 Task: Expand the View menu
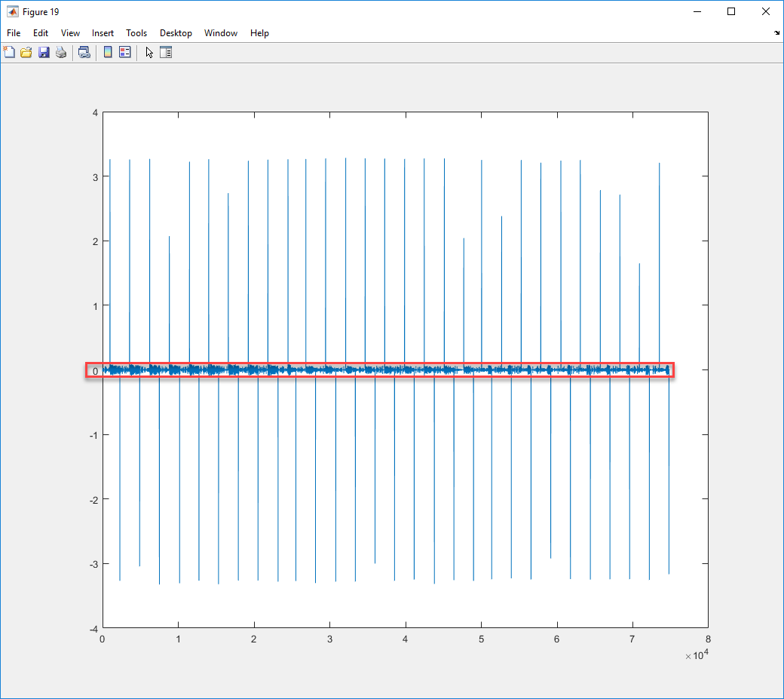(70, 33)
